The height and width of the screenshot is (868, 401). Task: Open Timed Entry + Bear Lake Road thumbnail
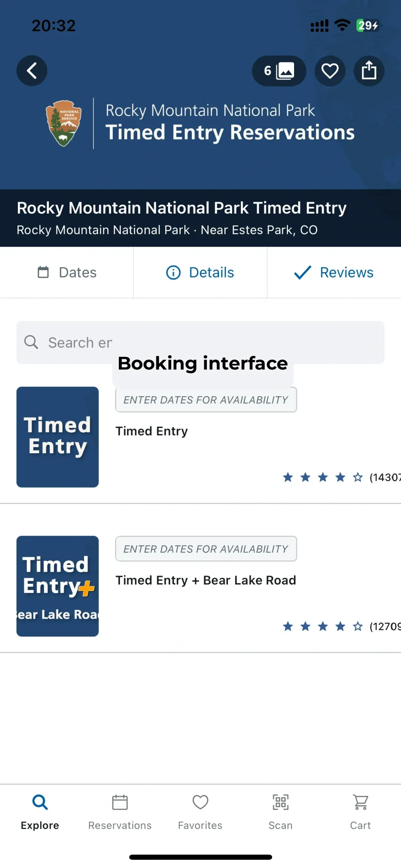pyautogui.click(x=58, y=586)
